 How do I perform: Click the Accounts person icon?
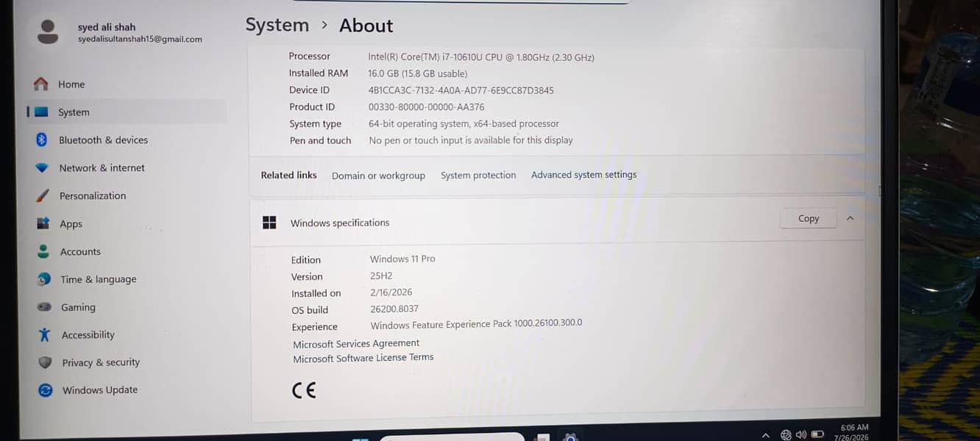[x=43, y=251]
